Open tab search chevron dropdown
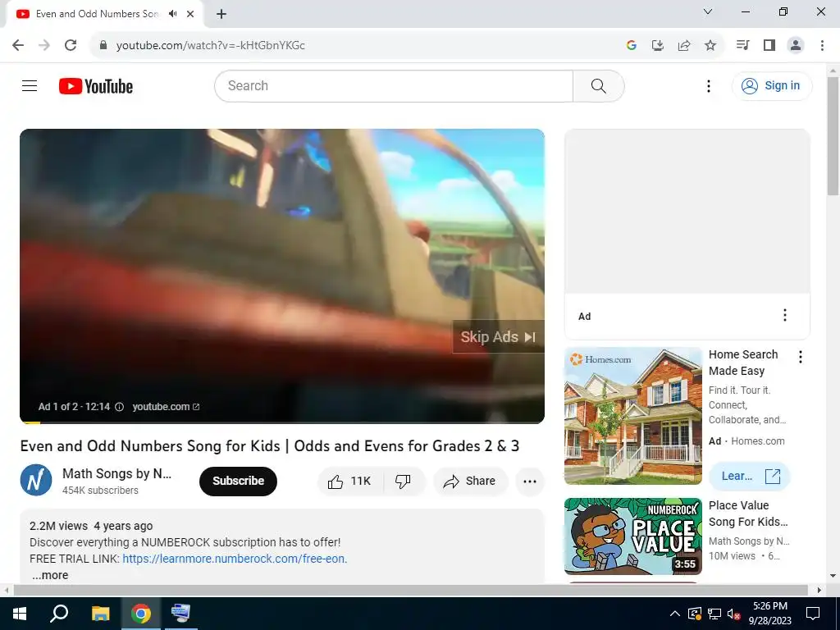This screenshot has height=630, width=840. (x=708, y=11)
